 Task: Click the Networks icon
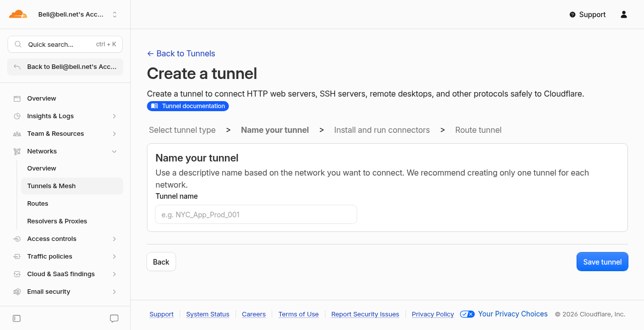click(x=17, y=151)
